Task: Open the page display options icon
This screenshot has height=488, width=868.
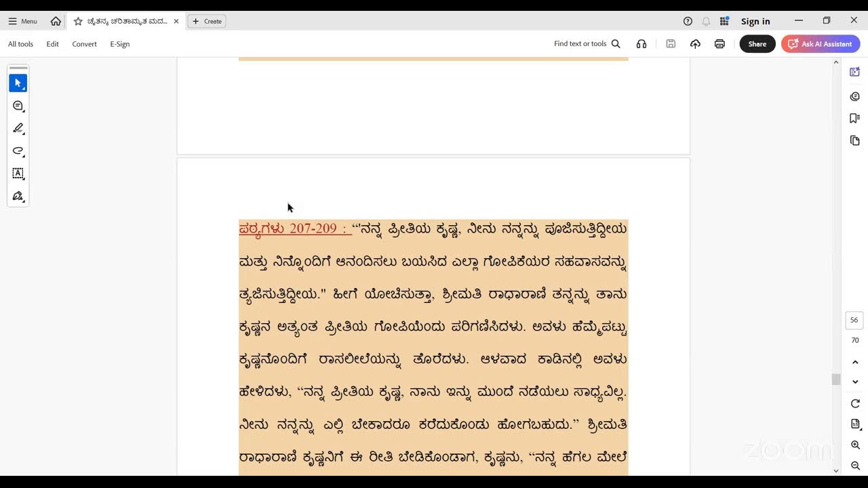Action: [x=855, y=424]
